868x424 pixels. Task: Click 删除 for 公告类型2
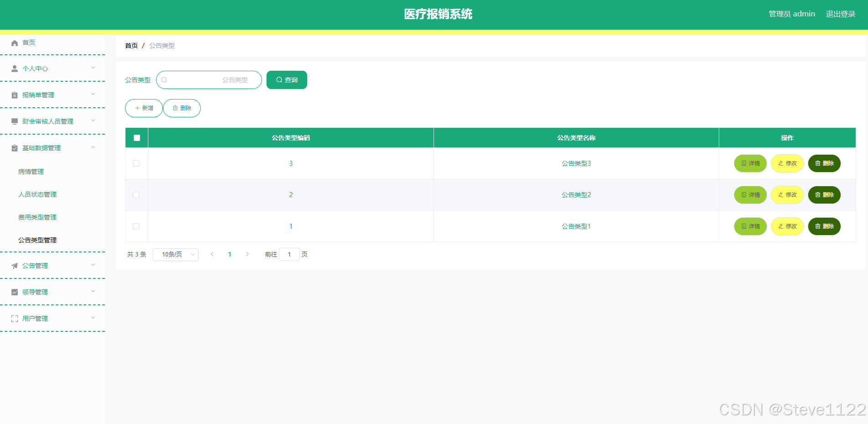(x=824, y=195)
